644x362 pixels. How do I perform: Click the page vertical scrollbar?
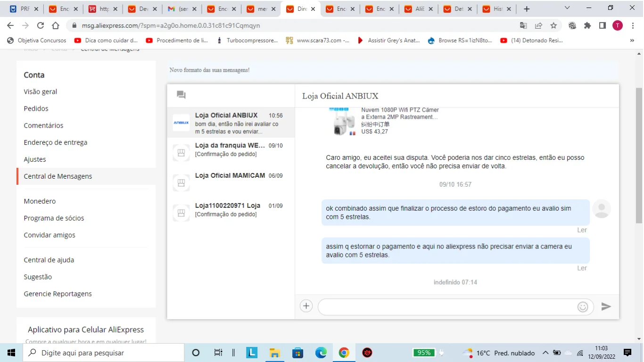(x=639, y=156)
